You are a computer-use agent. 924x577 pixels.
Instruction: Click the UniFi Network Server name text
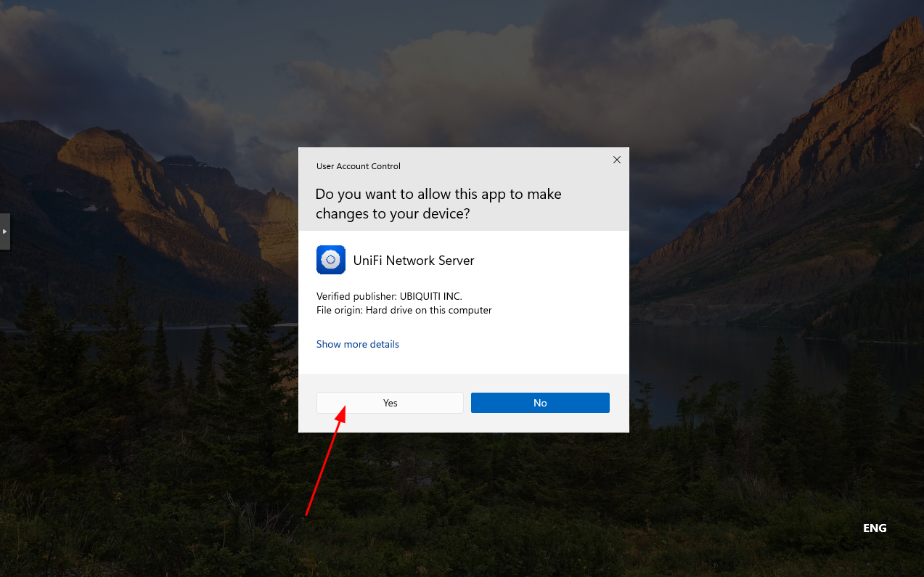click(x=413, y=261)
